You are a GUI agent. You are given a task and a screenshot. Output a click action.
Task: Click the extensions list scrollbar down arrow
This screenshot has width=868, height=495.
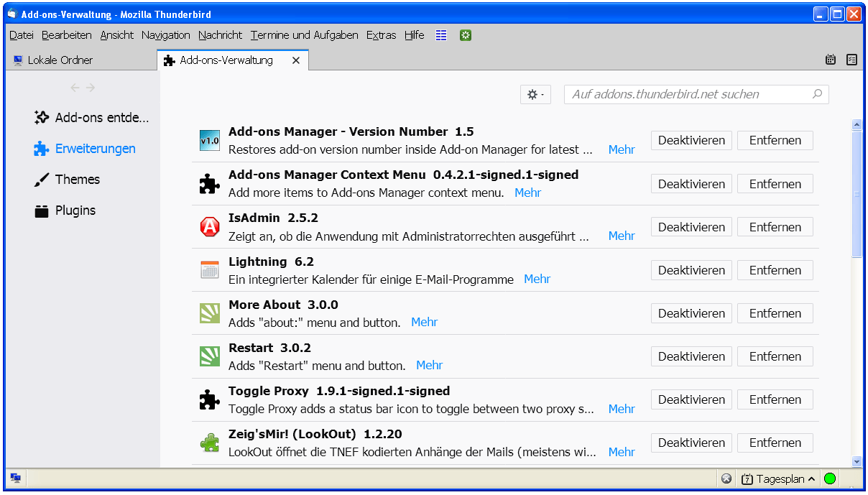(x=857, y=461)
